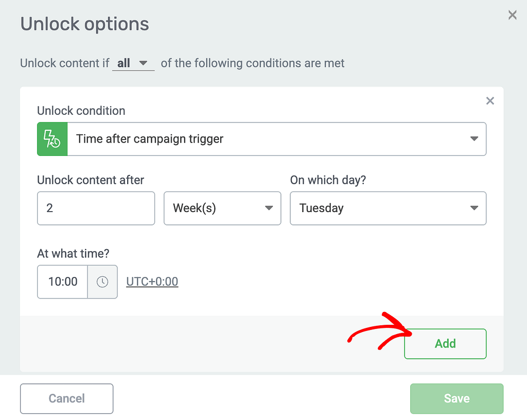The width and height of the screenshot is (527, 420).
Task: Click the Add button
Action: coord(445,344)
